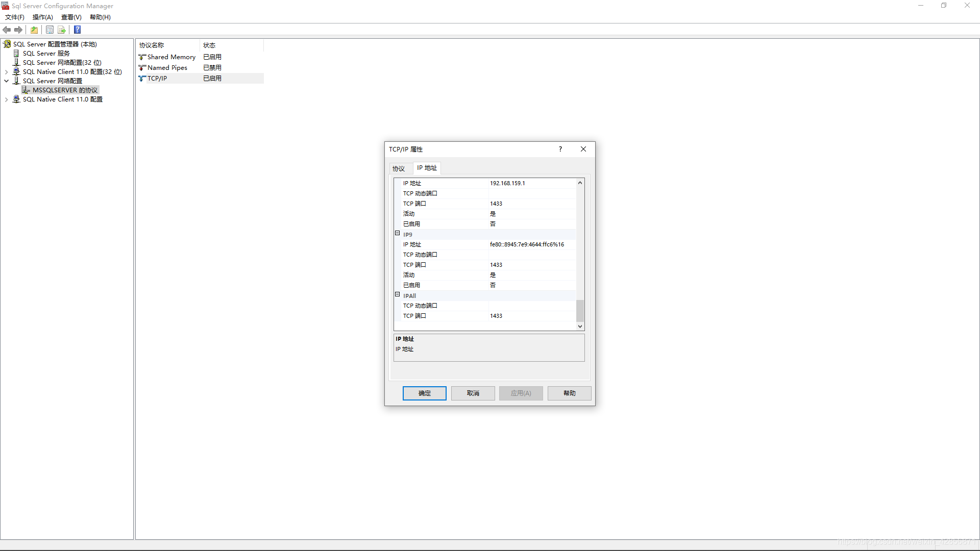This screenshot has height=551, width=980.
Task: Select the SQL Server 服务 tree node
Action: [46, 53]
